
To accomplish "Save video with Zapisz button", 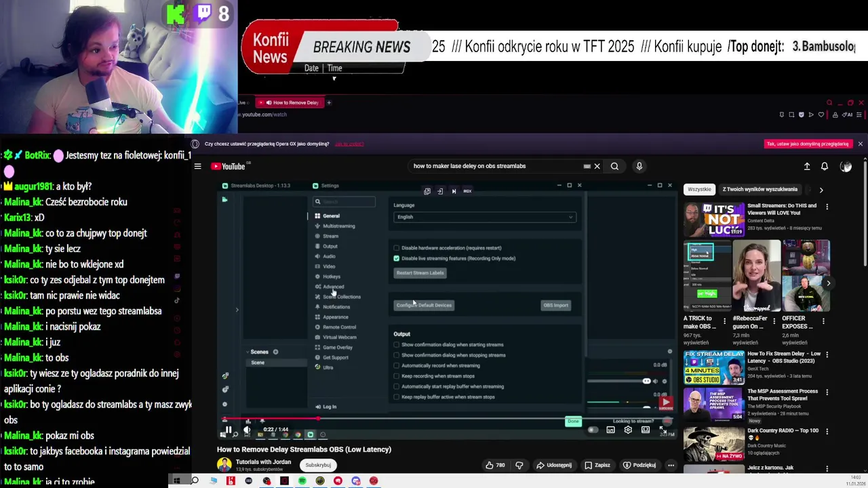I will pyautogui.click(x=597, y=465).
